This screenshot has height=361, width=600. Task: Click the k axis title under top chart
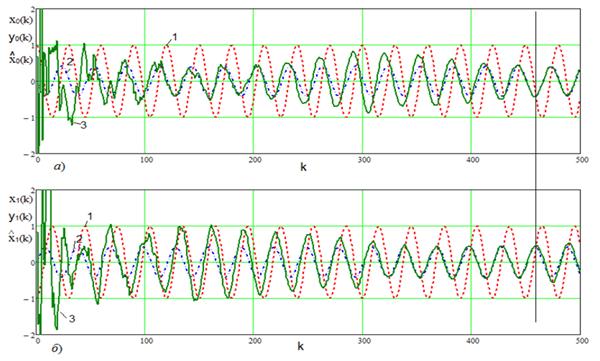click(x=303, y=167)
